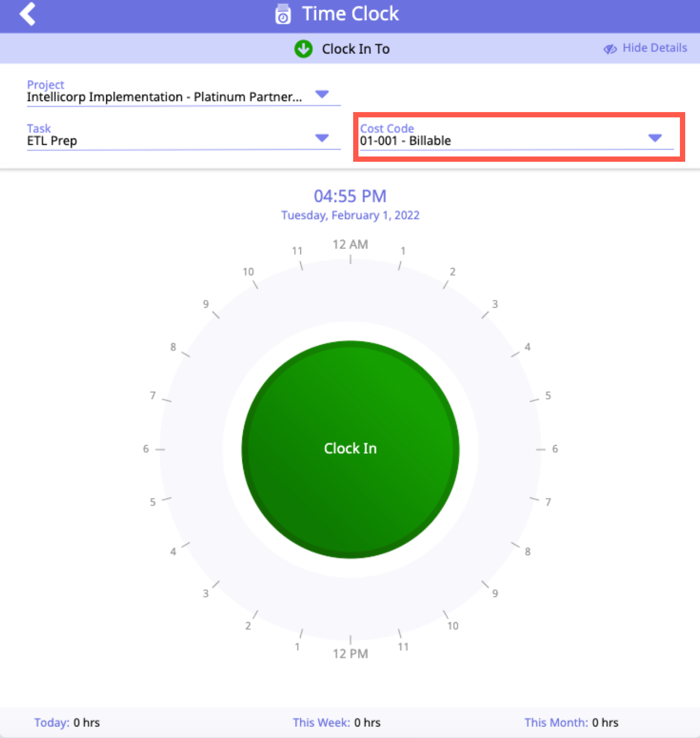The image size is (700, 738).
Task: Expand the Cost Code dropdown arrow
Action: point(655,139)
